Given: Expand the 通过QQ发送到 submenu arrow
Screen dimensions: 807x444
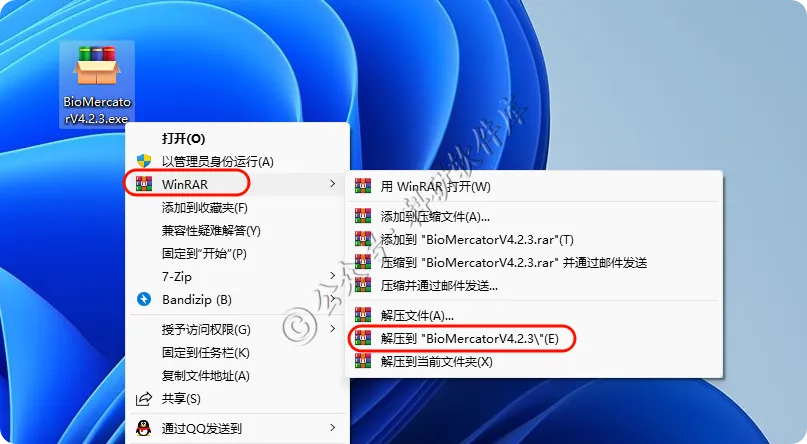Looking at the screenshot, I should click(x=333, y=428).
